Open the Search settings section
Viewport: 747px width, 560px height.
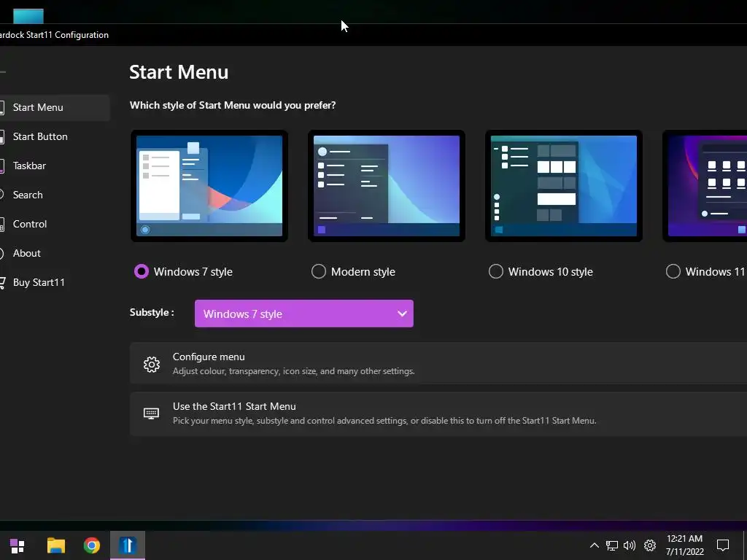[x=54, y=195]
